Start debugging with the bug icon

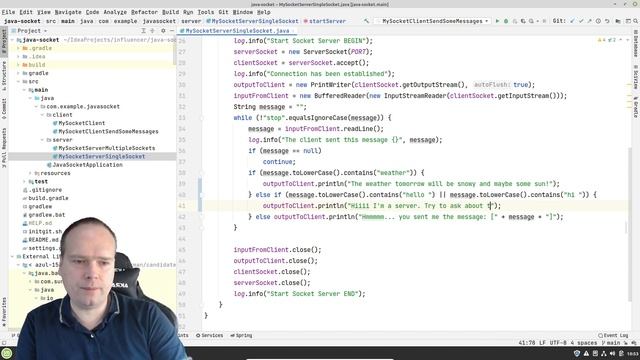click(506, 21)
